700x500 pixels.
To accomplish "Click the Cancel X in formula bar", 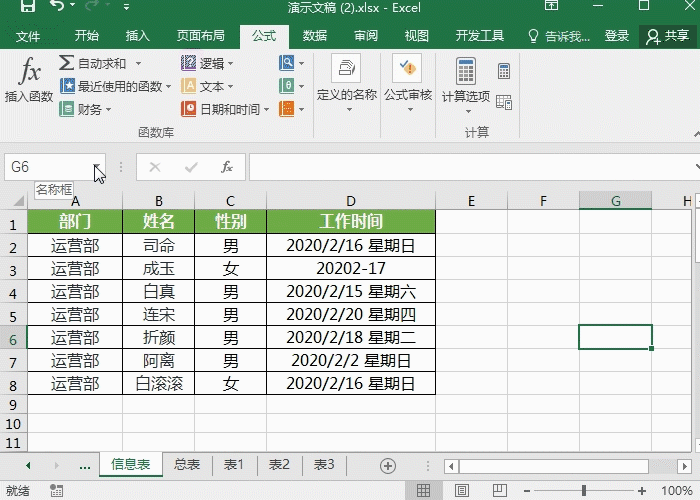I will tap(155, 167).
